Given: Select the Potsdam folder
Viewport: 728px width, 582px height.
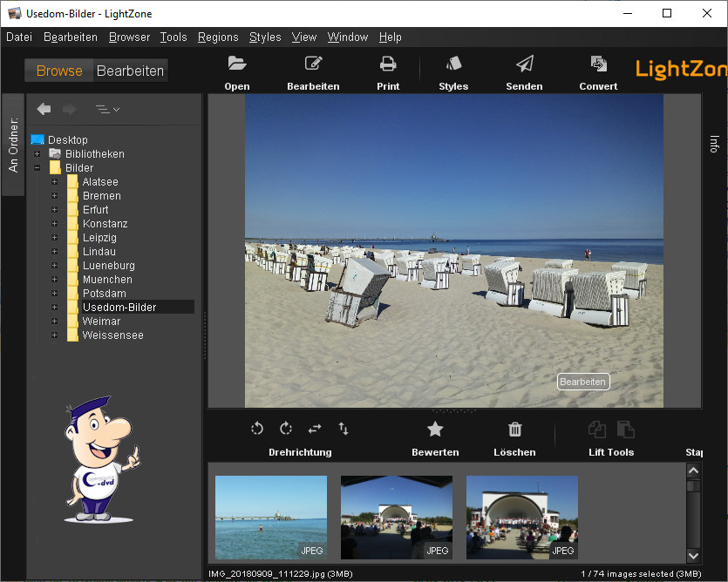Looking at the screenshot, I should click(x=104, y=294).
